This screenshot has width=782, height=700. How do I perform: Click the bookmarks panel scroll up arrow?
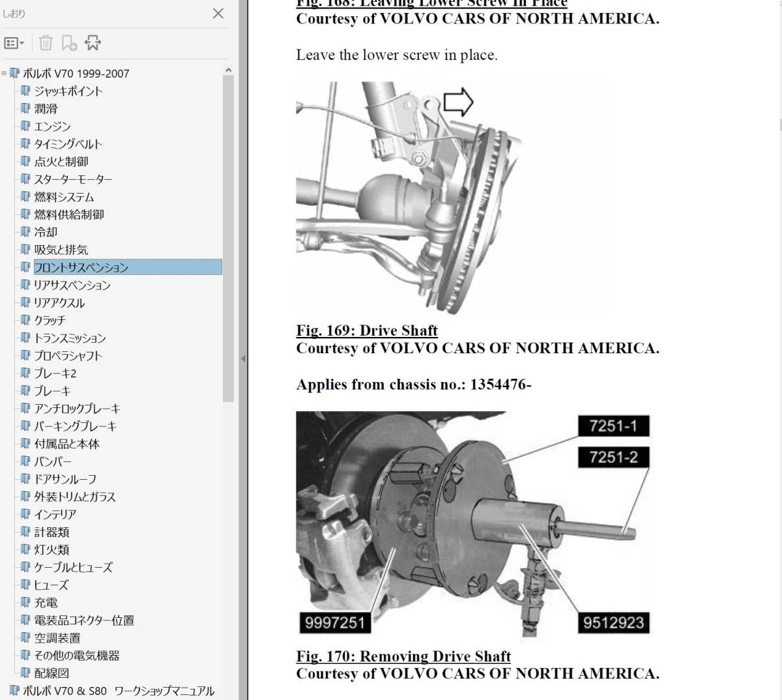[x=228, y=70]
